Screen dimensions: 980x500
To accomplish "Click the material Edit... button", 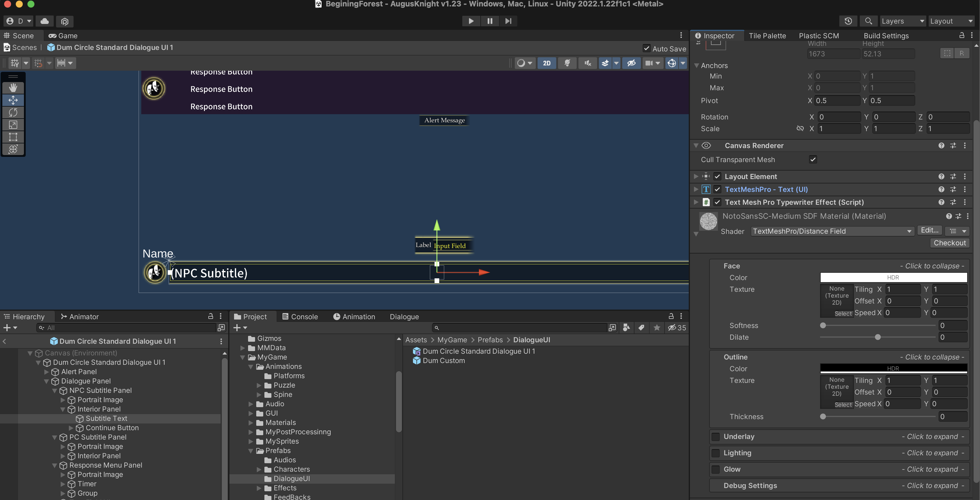I will (x=930, y=230).
